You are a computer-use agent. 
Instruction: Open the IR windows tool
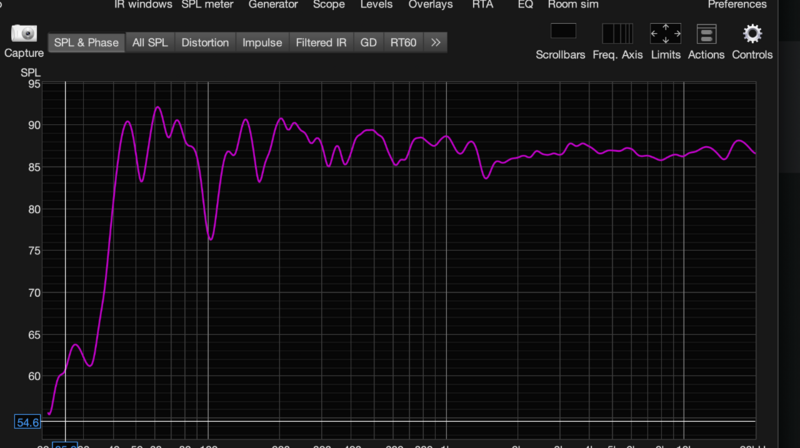pos(144,5)
